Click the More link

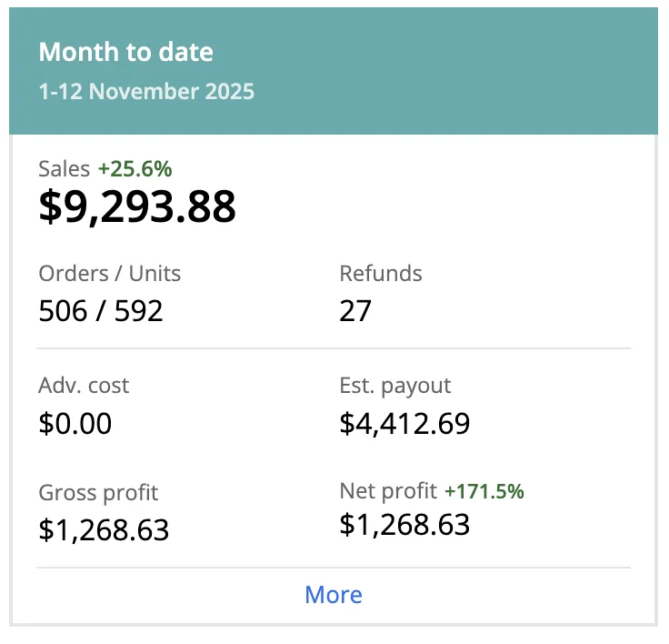tap(334, 595)
